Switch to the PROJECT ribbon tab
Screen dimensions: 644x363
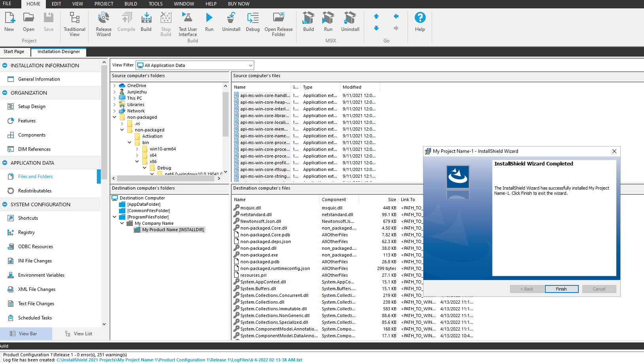point(104,4)
